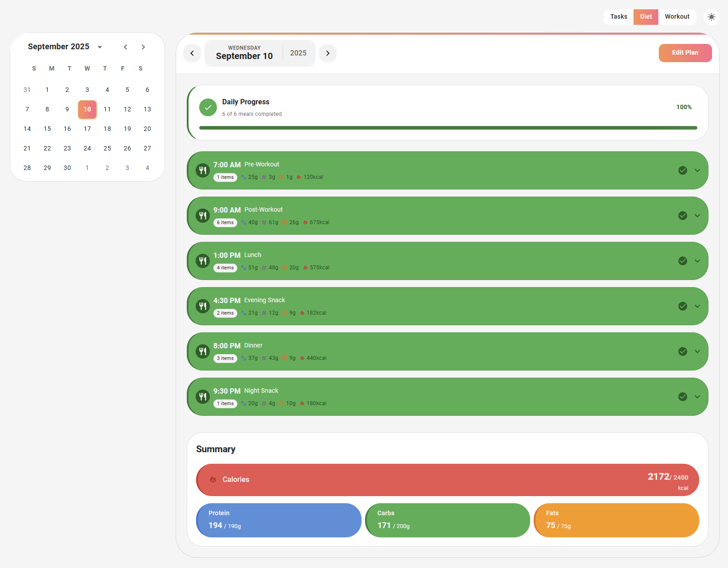Click the fork-knife icon for Pre-Workout meal
The image size is (728, 568).
click(x=203, y=170)
